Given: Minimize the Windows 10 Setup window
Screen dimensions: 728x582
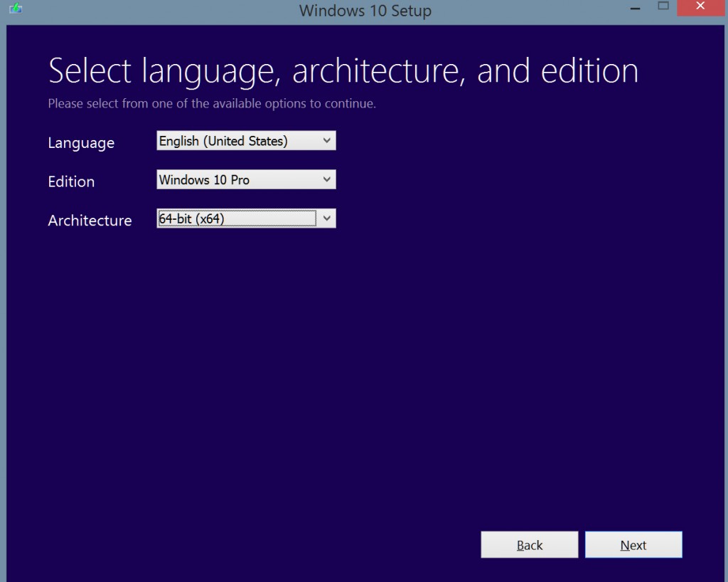Looking at the screenshot, I should point(635,9).
